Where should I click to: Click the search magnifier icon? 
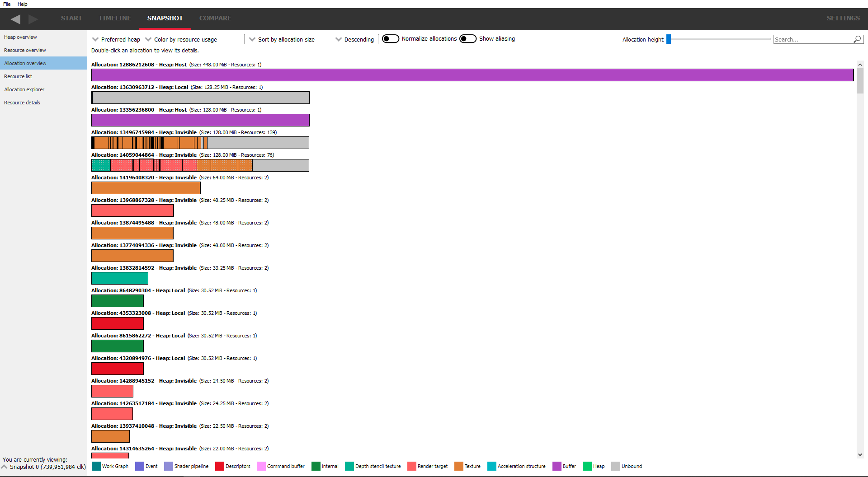coord(857,39)
